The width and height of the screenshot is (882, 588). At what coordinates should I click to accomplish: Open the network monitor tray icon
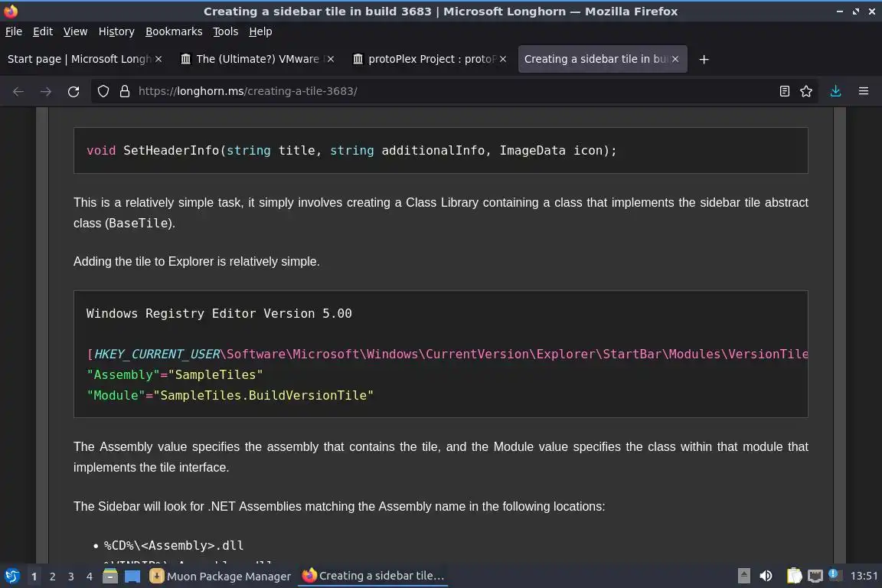tap(815, 576)
